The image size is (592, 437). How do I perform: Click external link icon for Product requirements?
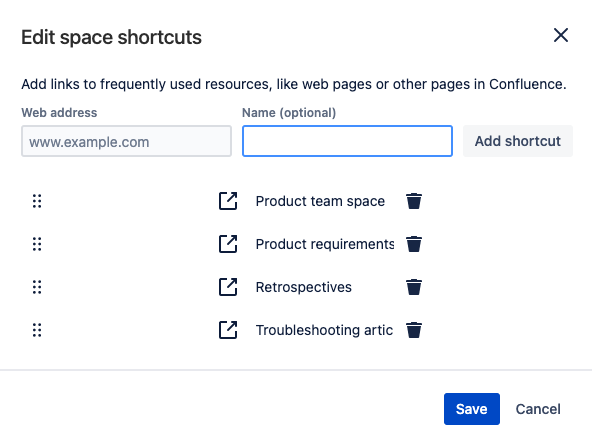pyautogui.click(x=228, y=244)
